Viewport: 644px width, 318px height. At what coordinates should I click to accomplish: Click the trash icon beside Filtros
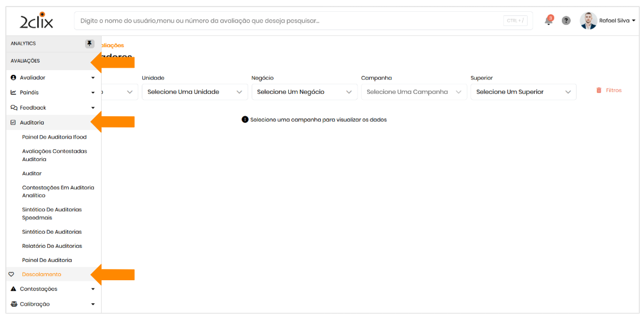pos(599,90)
